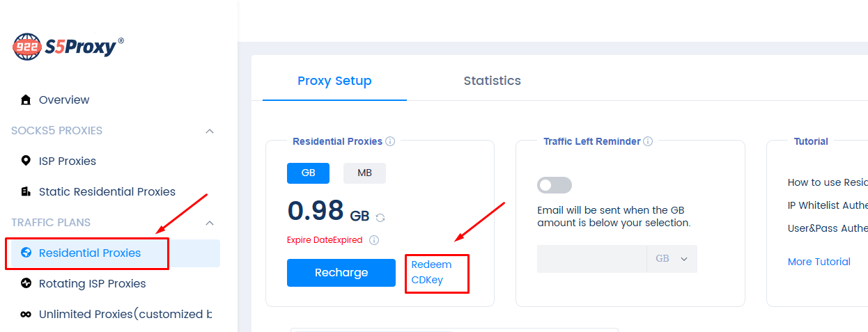Image resolution: width=868 pixels, height=332 pixels.
Task: Switch traffic unit to MB
Action: coord(364,173)
